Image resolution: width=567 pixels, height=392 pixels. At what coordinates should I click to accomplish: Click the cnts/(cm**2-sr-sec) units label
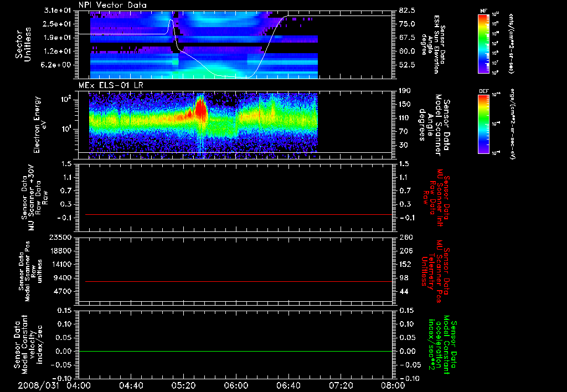click(x=511, y=43)
